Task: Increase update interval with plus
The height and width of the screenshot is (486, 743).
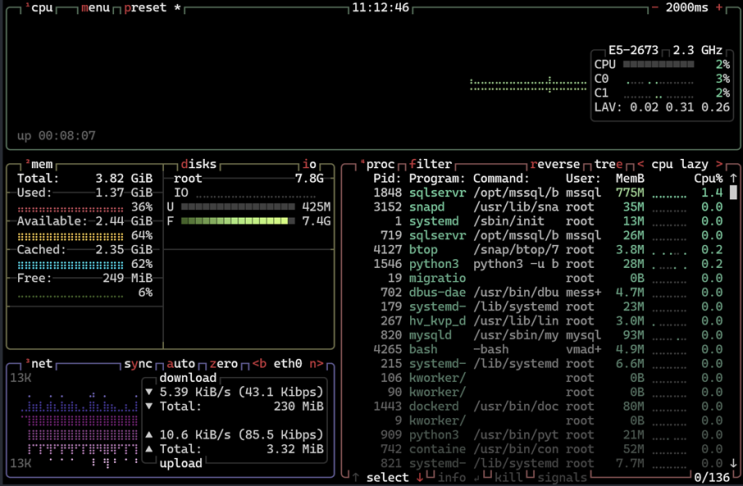Action: click(719, 8)
